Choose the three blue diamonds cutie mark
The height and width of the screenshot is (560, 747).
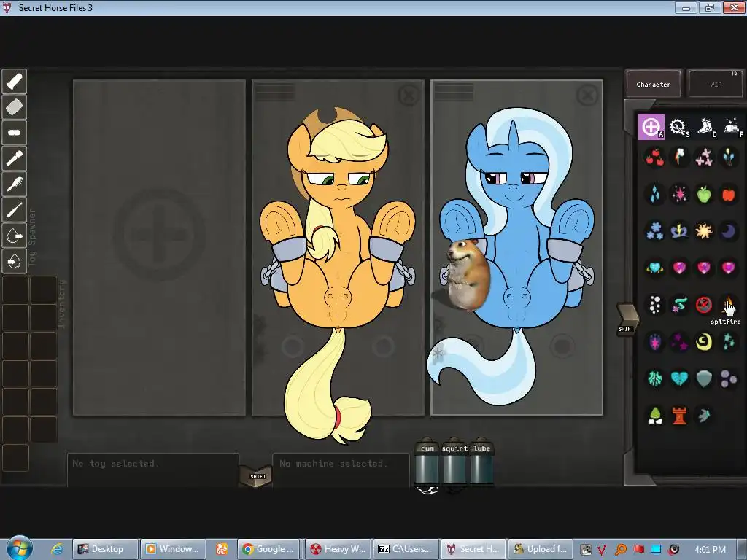[x=654, y=194]
